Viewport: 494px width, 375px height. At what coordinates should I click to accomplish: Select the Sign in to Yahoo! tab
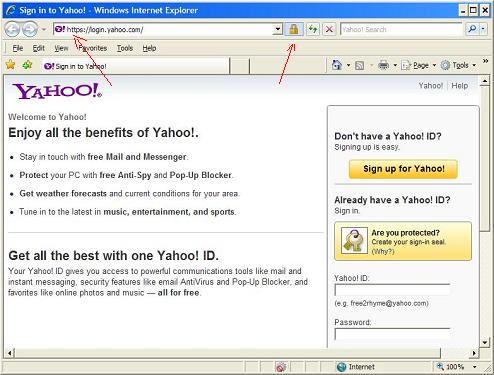135,66
